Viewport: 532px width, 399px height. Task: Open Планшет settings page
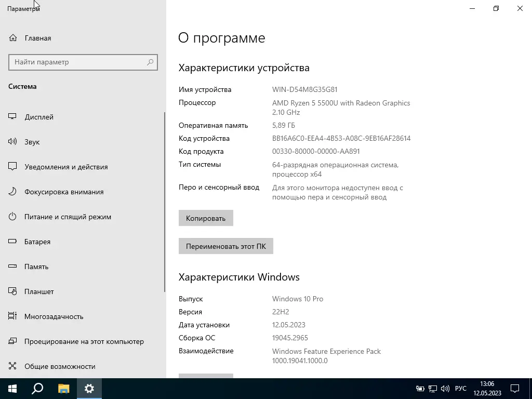pyautogui.click(x=39, y=292)
